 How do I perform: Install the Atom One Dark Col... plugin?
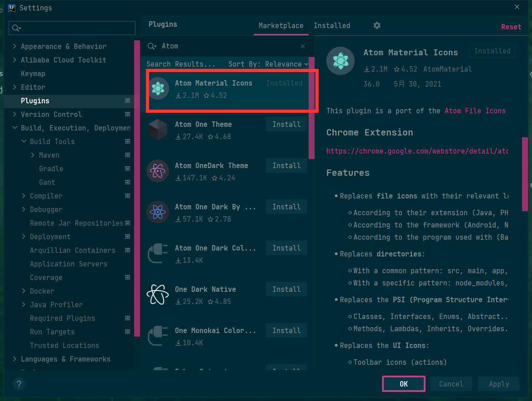point(286,248)
